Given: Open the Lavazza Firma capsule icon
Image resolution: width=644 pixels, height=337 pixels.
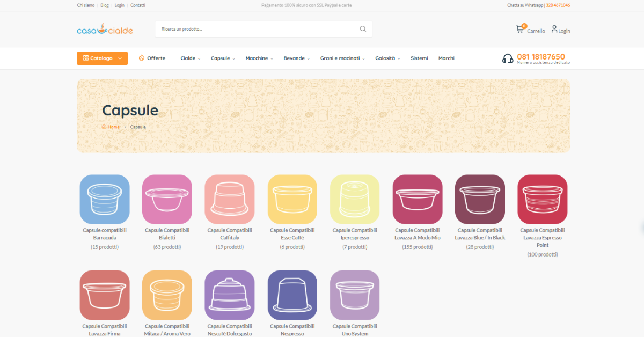Looking at the screenshot, I should [x=105, y=295].
